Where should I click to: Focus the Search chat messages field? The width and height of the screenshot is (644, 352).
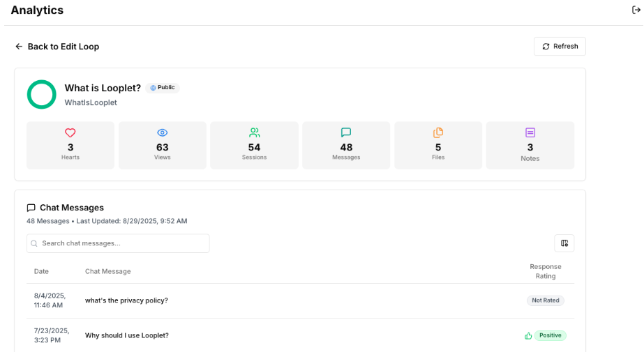click(x=118, y=243)
